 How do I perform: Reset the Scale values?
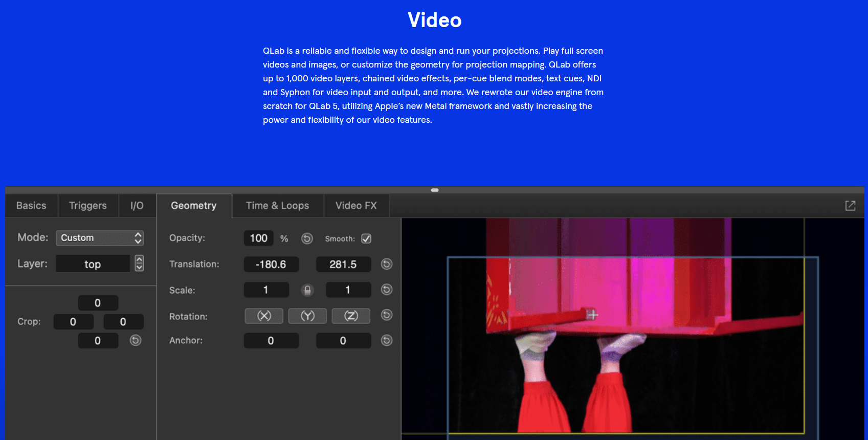387,290
